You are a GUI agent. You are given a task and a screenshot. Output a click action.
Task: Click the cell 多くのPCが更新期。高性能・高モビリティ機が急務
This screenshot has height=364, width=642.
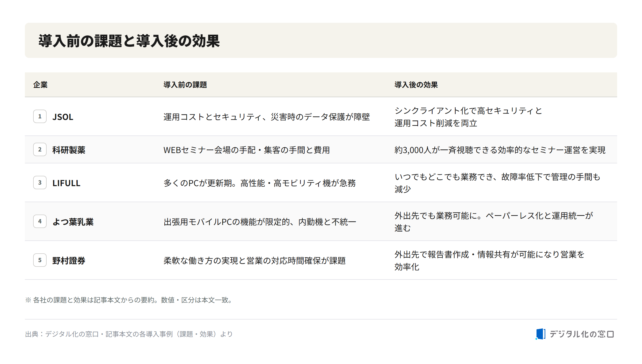pos(260,183)
